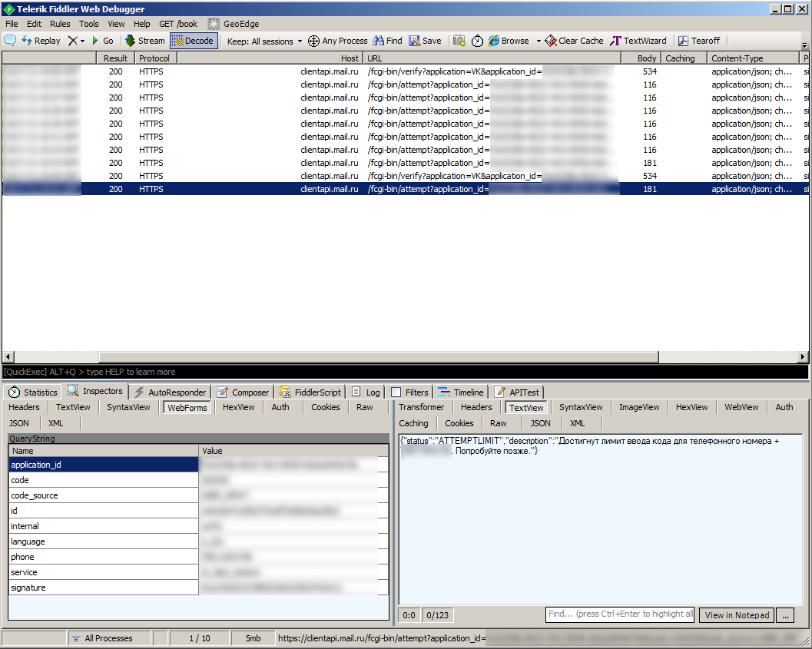The height and width of the screenshot is (649, 812).
Task: Click the comment speech bubble icon
Action: [x=10, y=41]
